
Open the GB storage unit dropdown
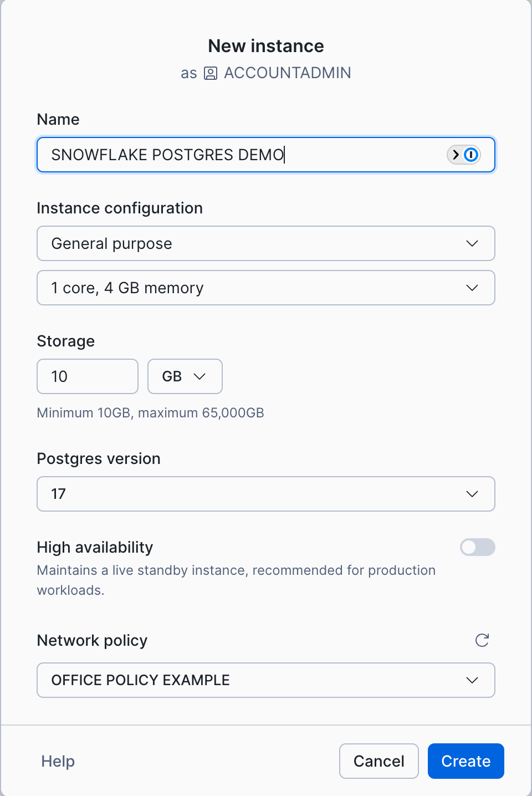coord(185,376)
